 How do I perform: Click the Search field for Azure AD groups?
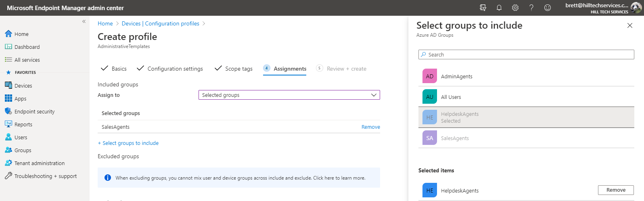pyautogui.click(x=526, y=54)
